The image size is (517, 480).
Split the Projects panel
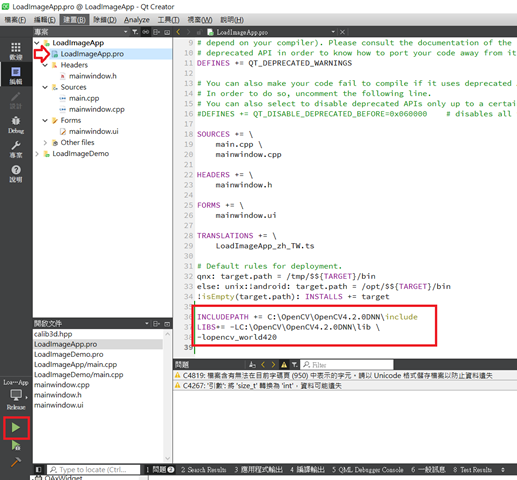(x=156, y=32)
